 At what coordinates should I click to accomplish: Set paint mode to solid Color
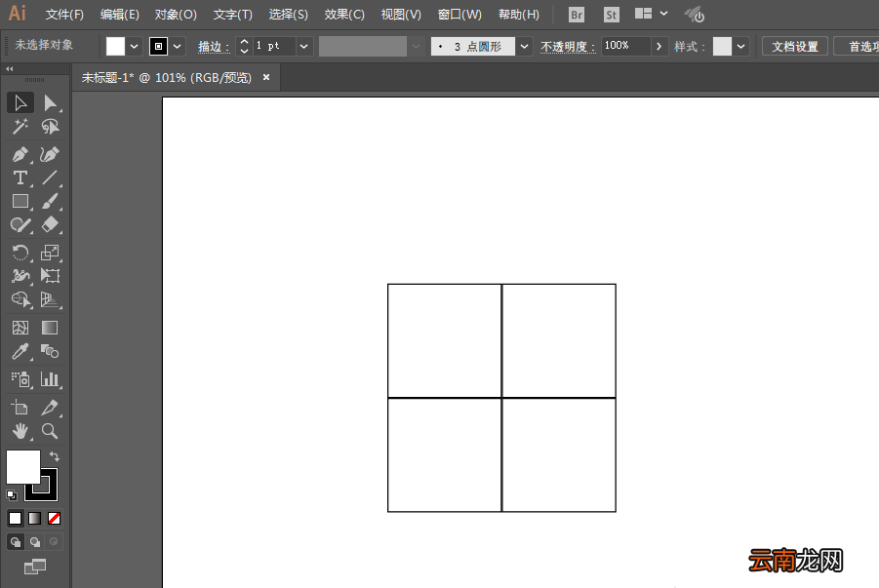[16, 519]
